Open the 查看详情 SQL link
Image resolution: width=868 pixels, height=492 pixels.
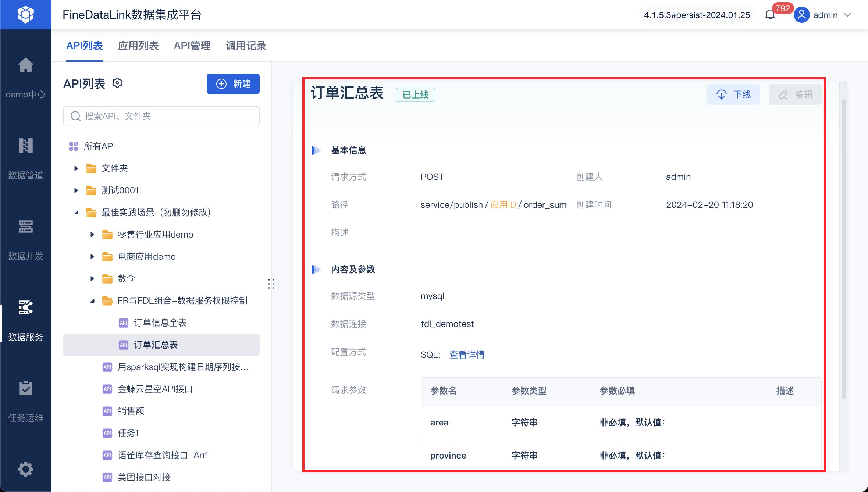[x=467, y=355]
